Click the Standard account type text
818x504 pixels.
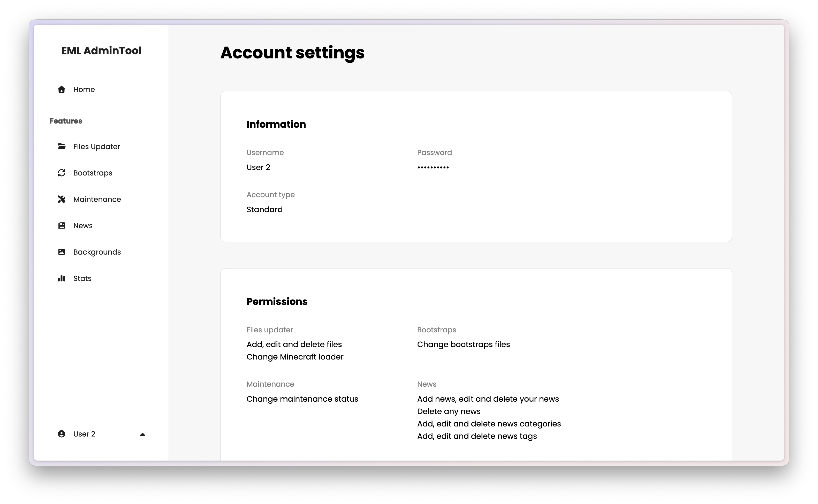264,209
